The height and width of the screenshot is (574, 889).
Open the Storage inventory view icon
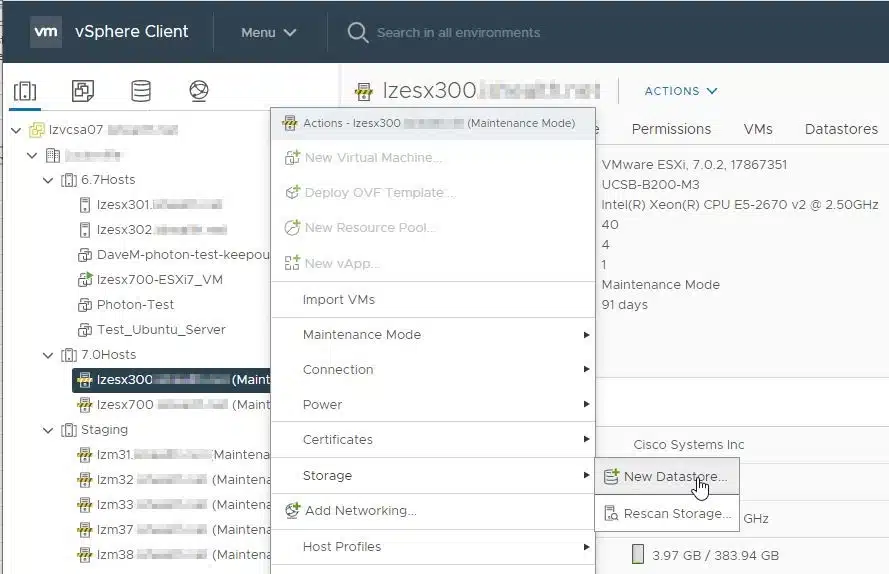(x=141, y=91)
